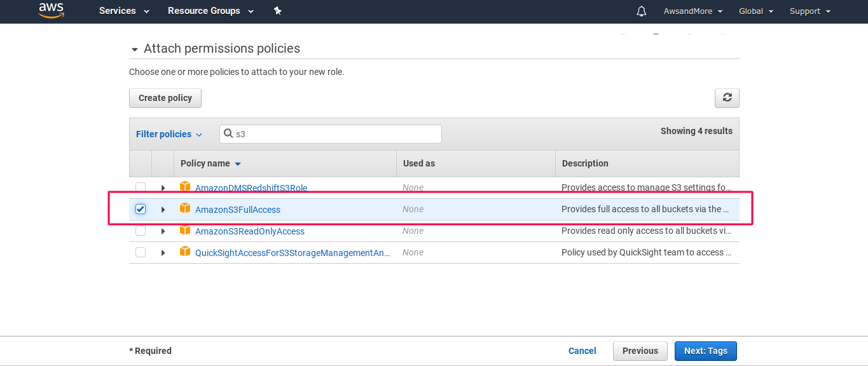Refresh the policy list
Screen dimensions: 868x366
pyautogui.click(x=727, y=98)
